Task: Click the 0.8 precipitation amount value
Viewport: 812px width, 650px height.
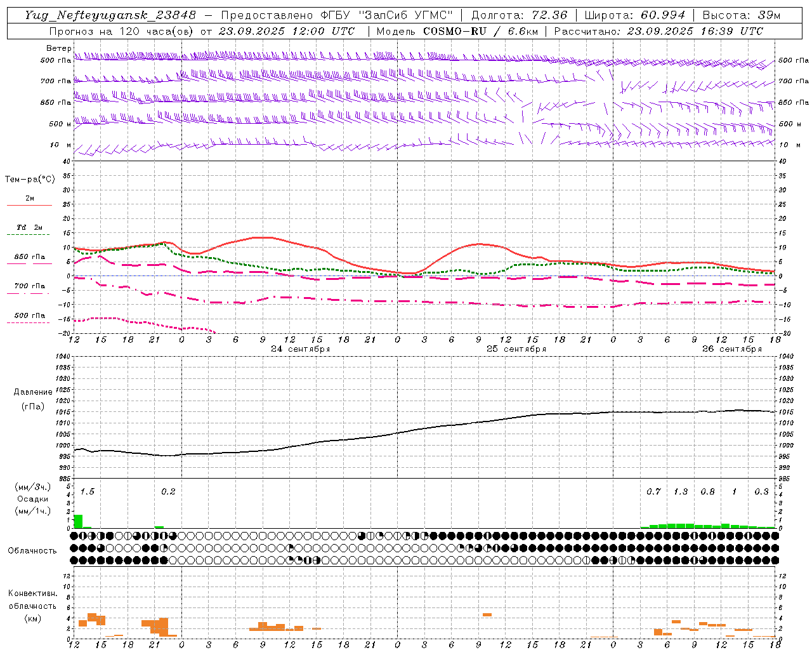Action: [708, 491]
